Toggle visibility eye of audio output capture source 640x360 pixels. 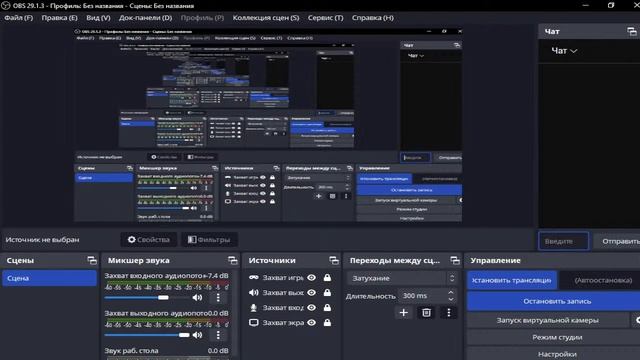tap(311, 293)
